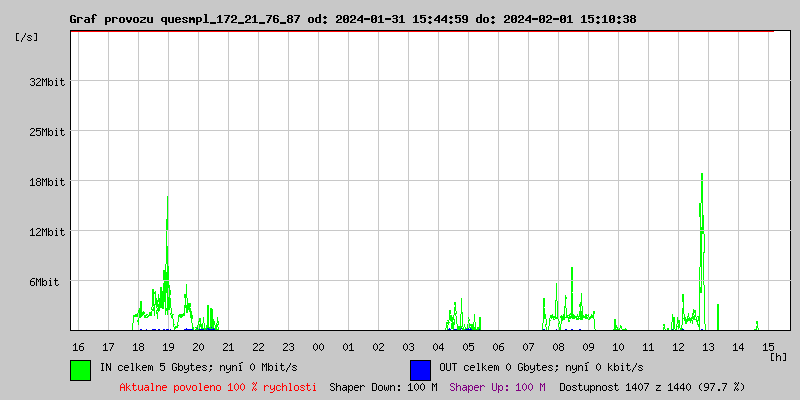Select hour 13 on the time axis
The width and height of the screenshot is (800, 400).
tap(708, 346)
